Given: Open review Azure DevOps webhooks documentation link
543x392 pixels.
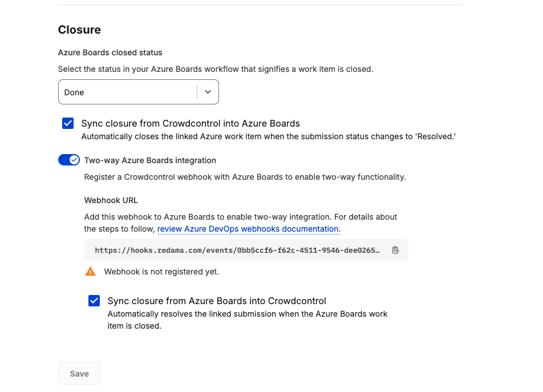Looking at the screenshot, I should [x=249, y=229].
